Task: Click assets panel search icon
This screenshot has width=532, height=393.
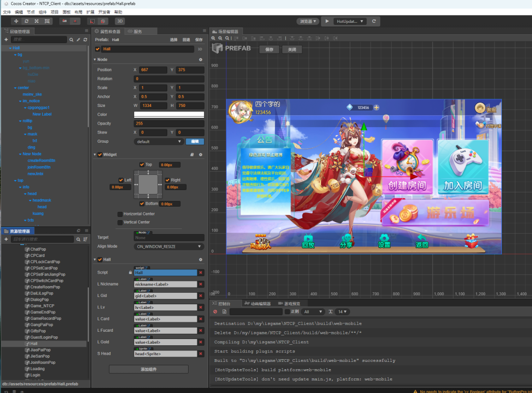Action: click(78, 239)
